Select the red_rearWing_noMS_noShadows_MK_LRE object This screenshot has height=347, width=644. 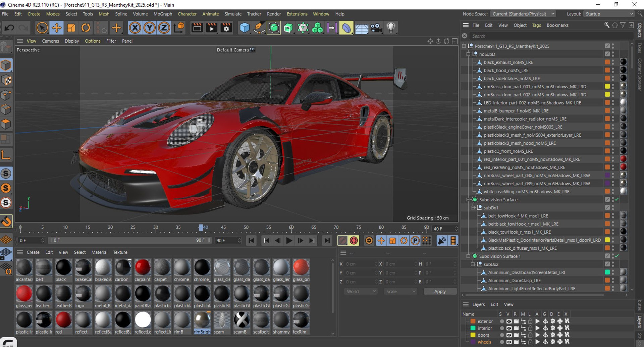pyautogui.click(x=524, y=167)
